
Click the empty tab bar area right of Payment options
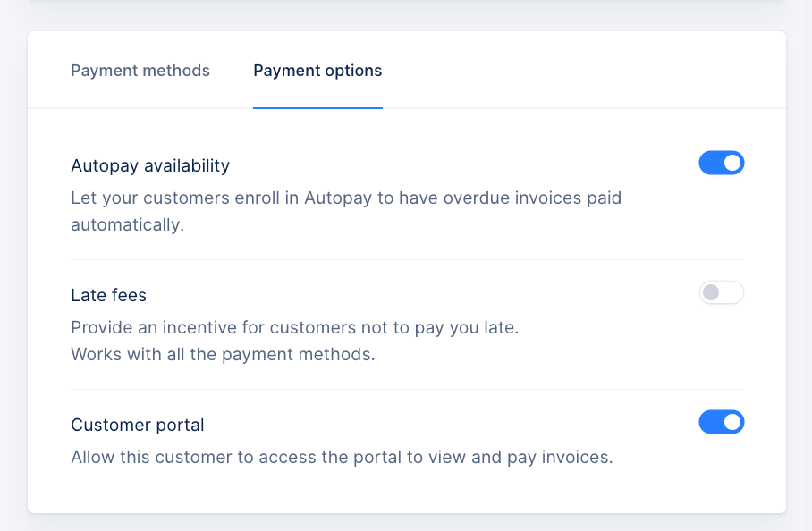point(581,71)
